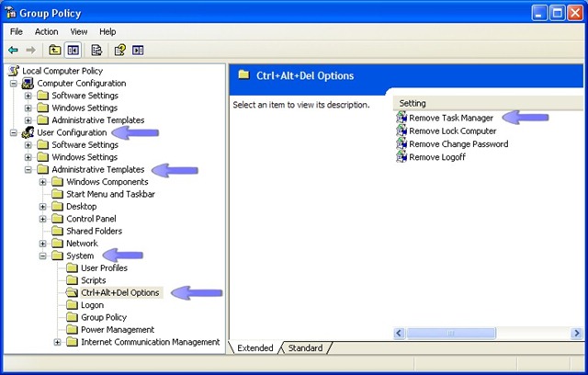Image resolution: width=588 pixels, height=375 pixels.
Task: Select Internet Communication Management tree item
Action: (151, 342)
